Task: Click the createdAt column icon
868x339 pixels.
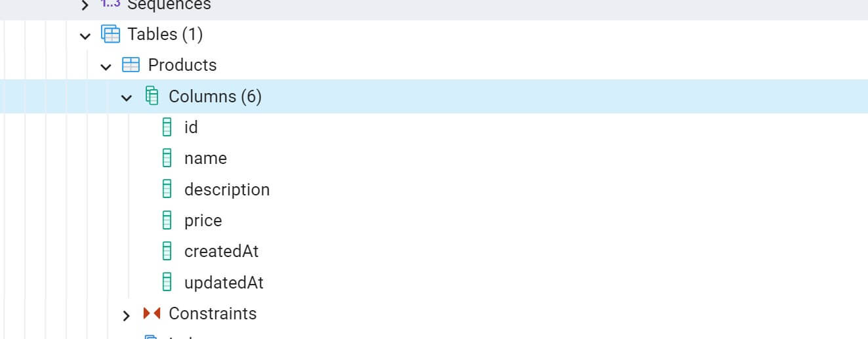Action: [x=167, y=251]
